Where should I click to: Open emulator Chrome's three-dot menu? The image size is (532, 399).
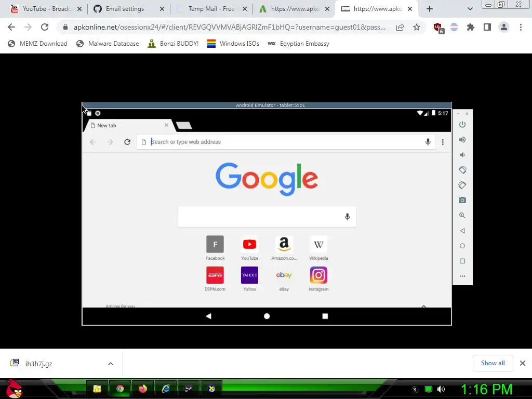pos(443,142)
